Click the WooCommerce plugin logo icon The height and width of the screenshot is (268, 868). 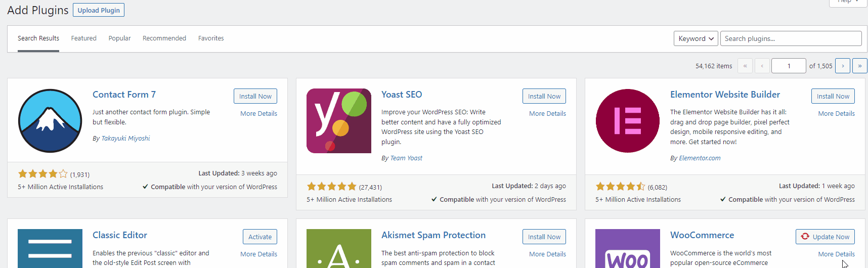click(628, 248)
